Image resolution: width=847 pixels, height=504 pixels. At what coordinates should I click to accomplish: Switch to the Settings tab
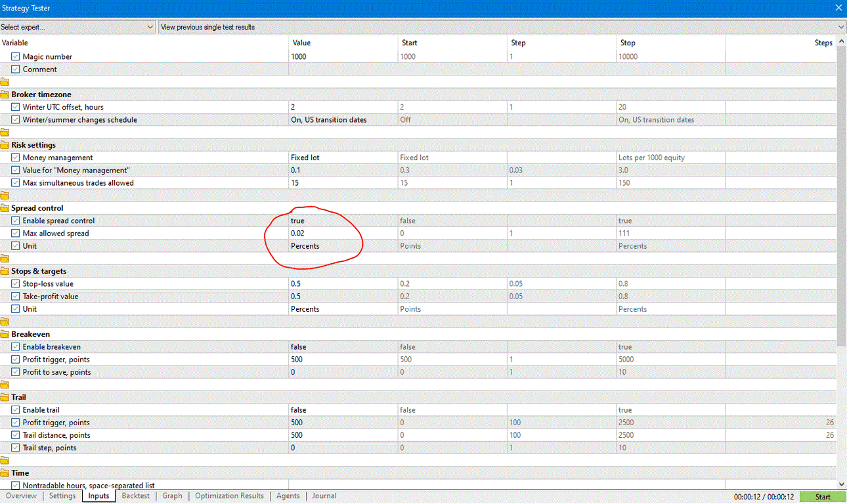click(x=62, y=496)
